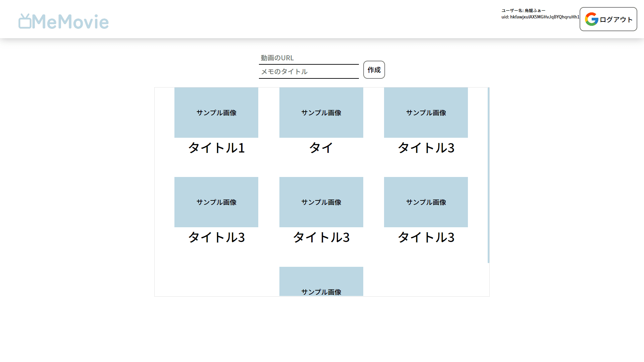Click the ユーザー名 username text
This screenshot has height=362, width=644.
523,11
